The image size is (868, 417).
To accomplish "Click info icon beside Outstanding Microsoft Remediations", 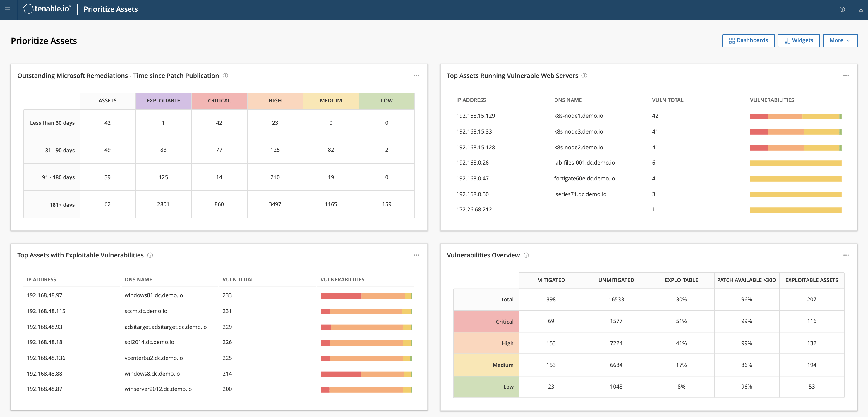I will 225,76.
